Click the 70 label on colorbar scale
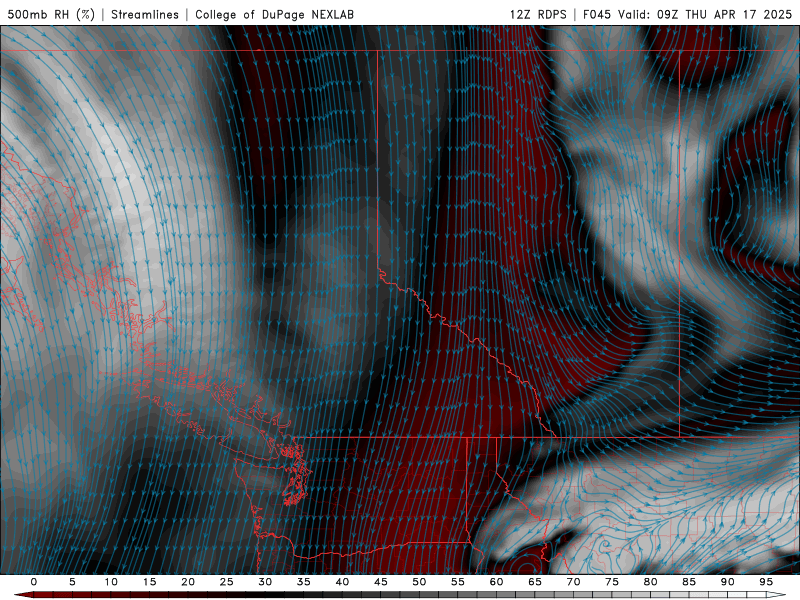This screenshot has width=800, height=600. coord(573,582)
